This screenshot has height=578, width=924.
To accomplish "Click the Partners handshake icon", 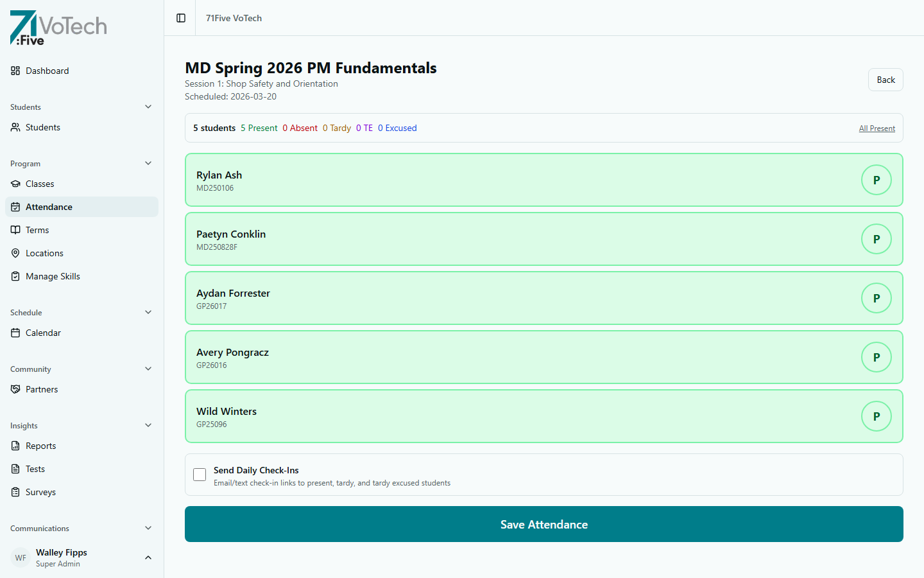I will tap(15, 389).
